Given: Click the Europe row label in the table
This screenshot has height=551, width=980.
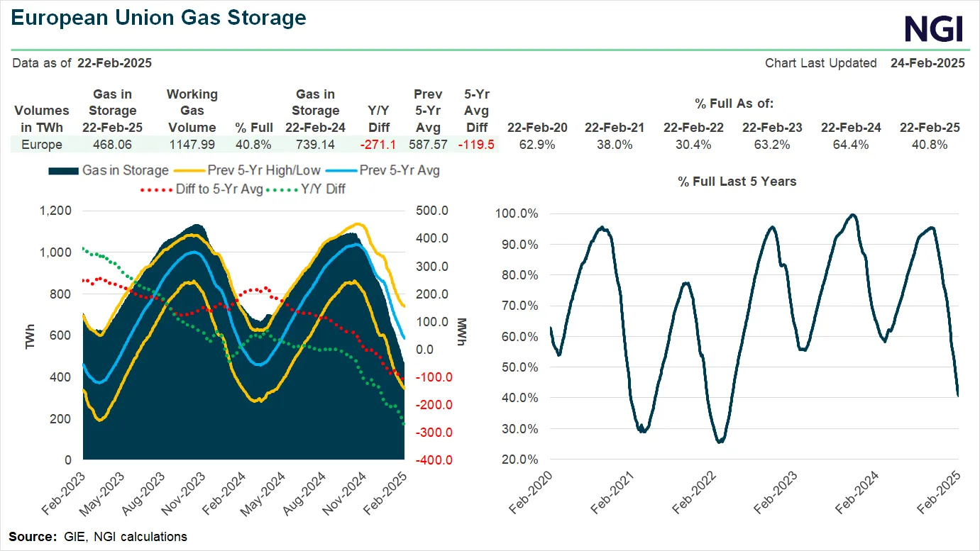Looking at the screenshot, I should click(x=41, y=144).
